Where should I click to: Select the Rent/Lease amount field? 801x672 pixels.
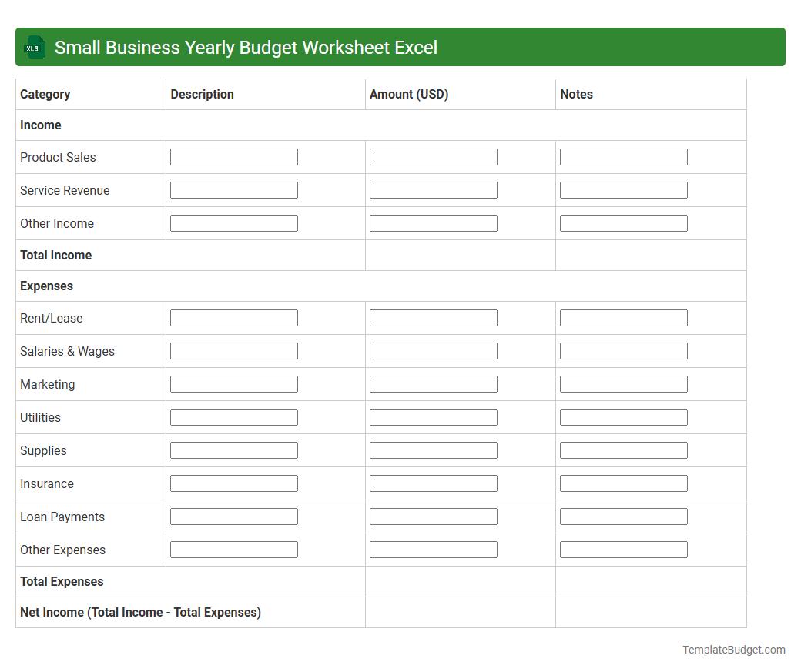coord(433,317)
